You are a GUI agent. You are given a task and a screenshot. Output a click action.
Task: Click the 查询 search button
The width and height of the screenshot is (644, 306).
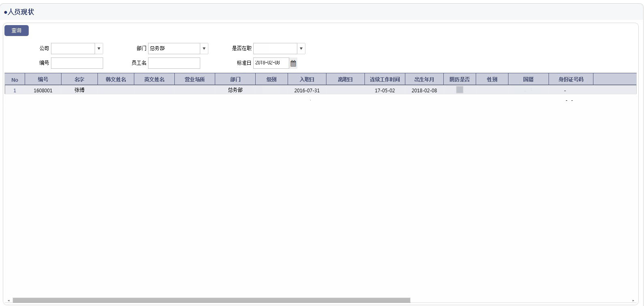(x=17, y=31)
